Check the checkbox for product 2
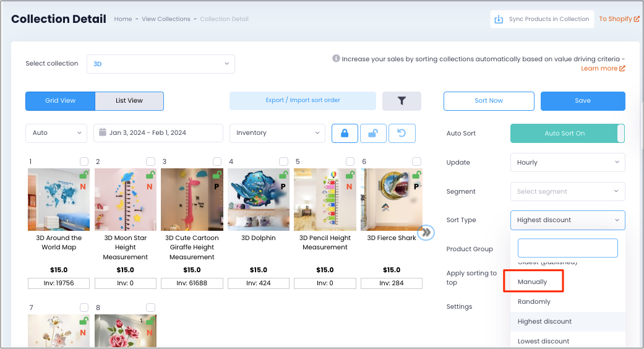The width and height of the screenshot is (644, 349). pyautogui.click(x=151, y=162)
